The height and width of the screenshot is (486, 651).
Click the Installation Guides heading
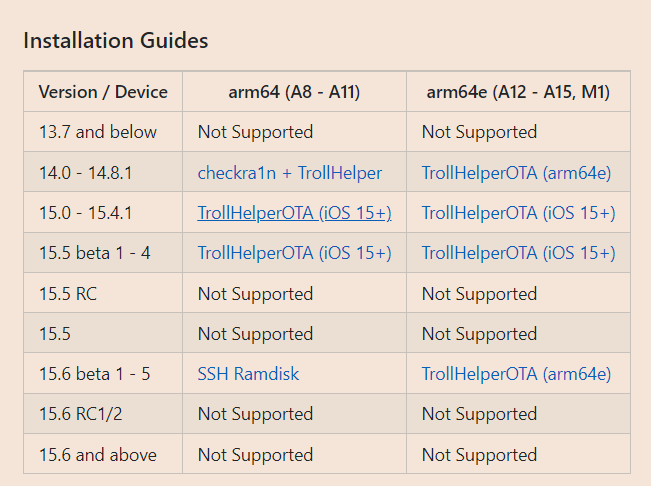[115, 41]
